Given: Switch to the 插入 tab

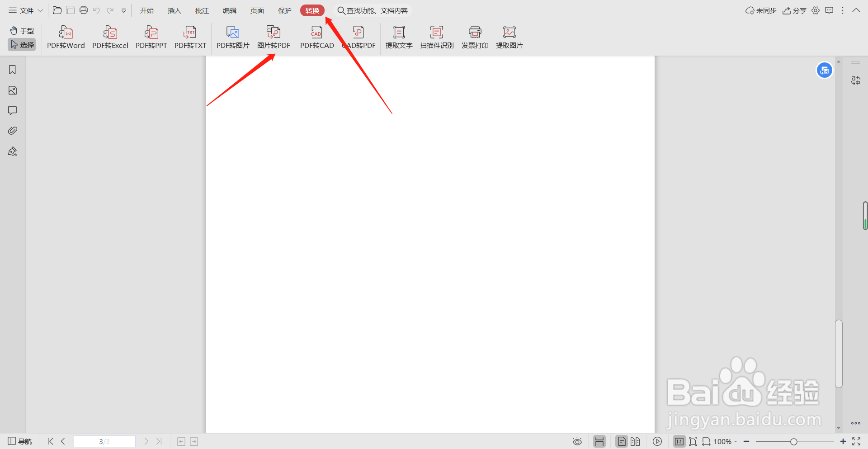Looking at the screenshot, I should click(x=175, y=10).
